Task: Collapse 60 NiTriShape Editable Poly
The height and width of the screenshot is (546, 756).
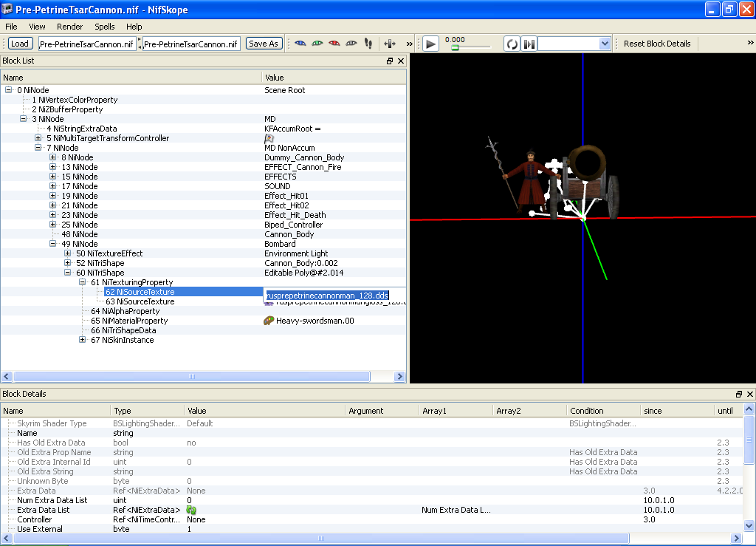Action: [67, 273]
